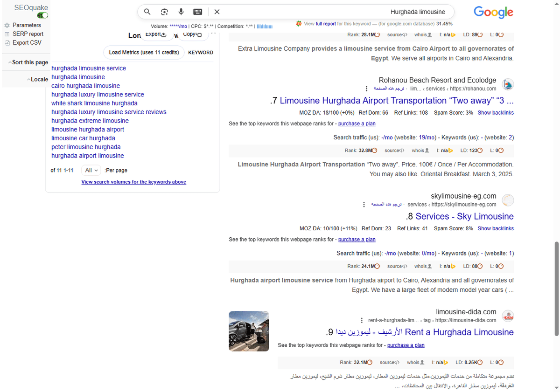Open "View search volumes for the keywords above" link
This screenshot has height=392, width=560.
coord(134,182)
